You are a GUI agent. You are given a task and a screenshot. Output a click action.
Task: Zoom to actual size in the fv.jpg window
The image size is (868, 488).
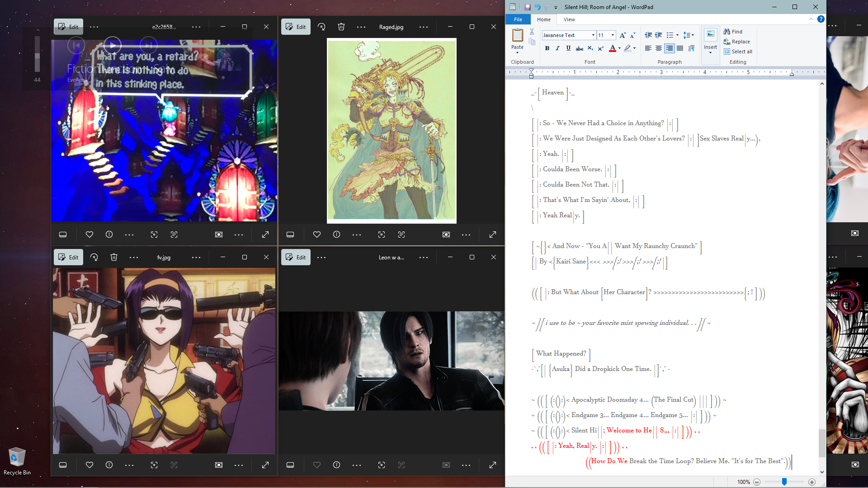(x=219, y=465)
